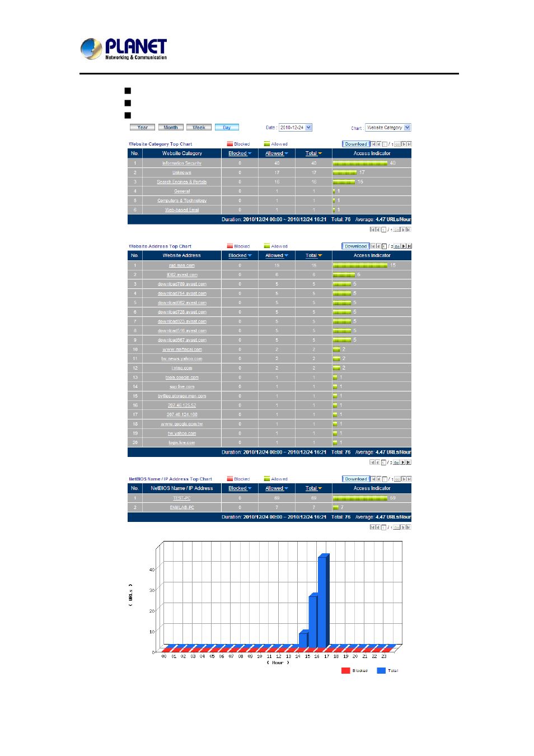Screen dimensions: 534x756
Task: Open tw.news.yahoo.com address link
Action: click(182, 359)
